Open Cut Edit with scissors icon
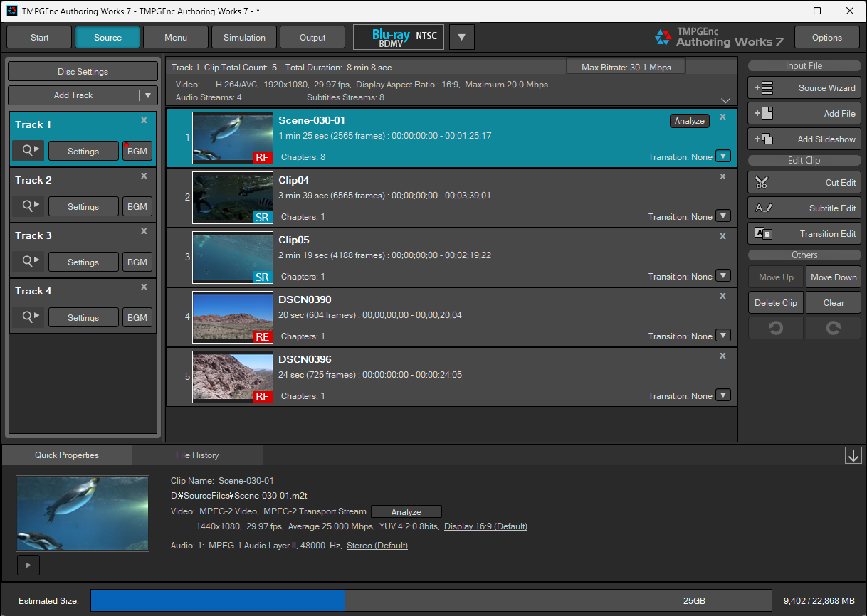Viewport: 867px width, 616px height. click(804, 183)
